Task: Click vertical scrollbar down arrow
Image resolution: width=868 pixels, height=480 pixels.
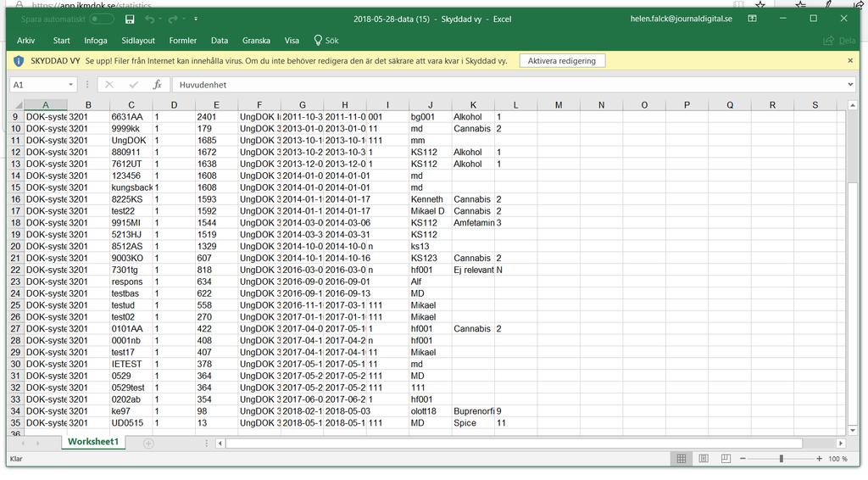Action: click(853, 430)
